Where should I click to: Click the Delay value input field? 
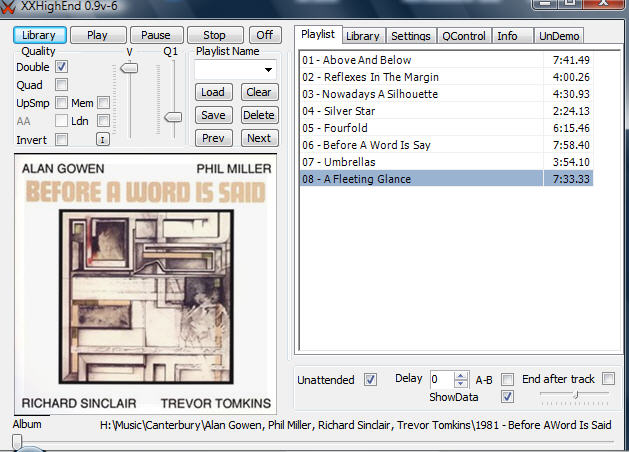tap(442, 379)
